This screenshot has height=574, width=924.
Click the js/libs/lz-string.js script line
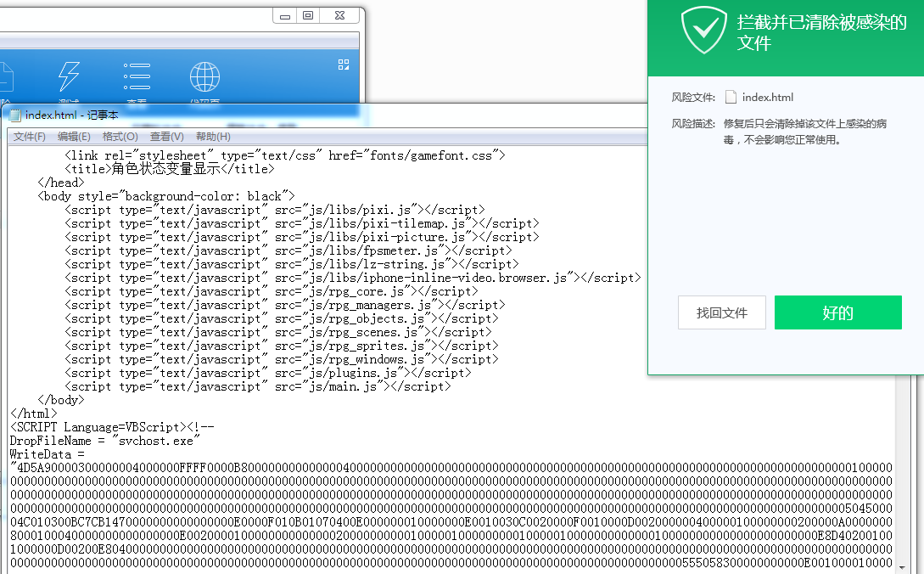(292, 264)
